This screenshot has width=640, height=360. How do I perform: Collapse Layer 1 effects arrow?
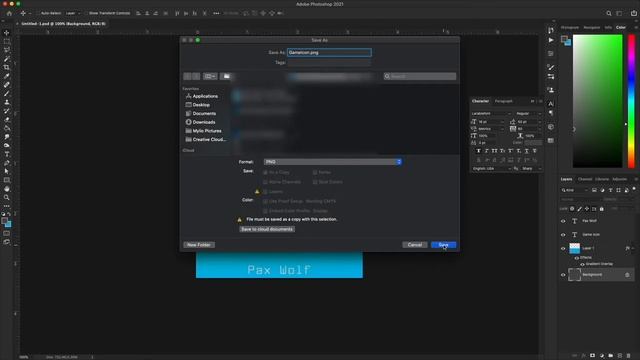633,248
